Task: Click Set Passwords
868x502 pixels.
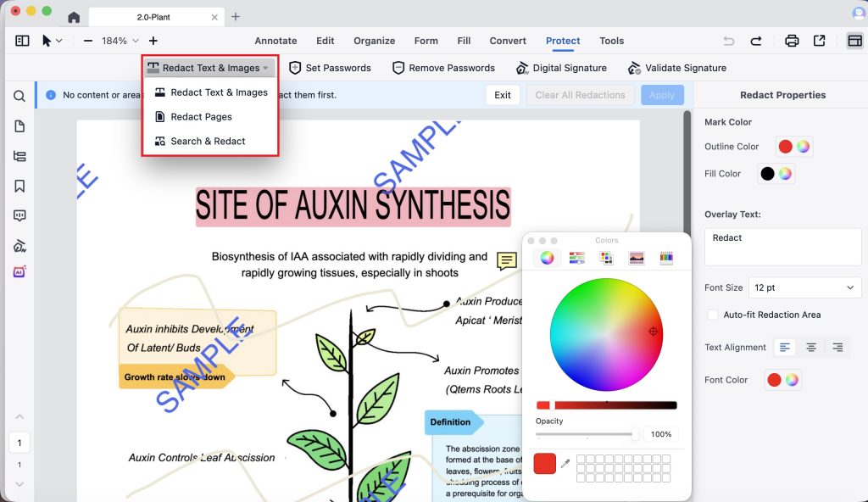Action: 331,68
